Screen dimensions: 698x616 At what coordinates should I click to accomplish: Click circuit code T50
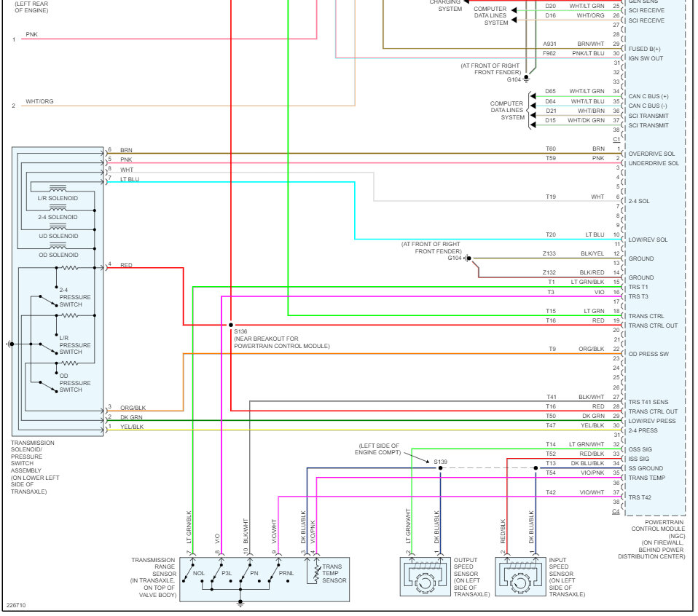[x=551, y=416]
